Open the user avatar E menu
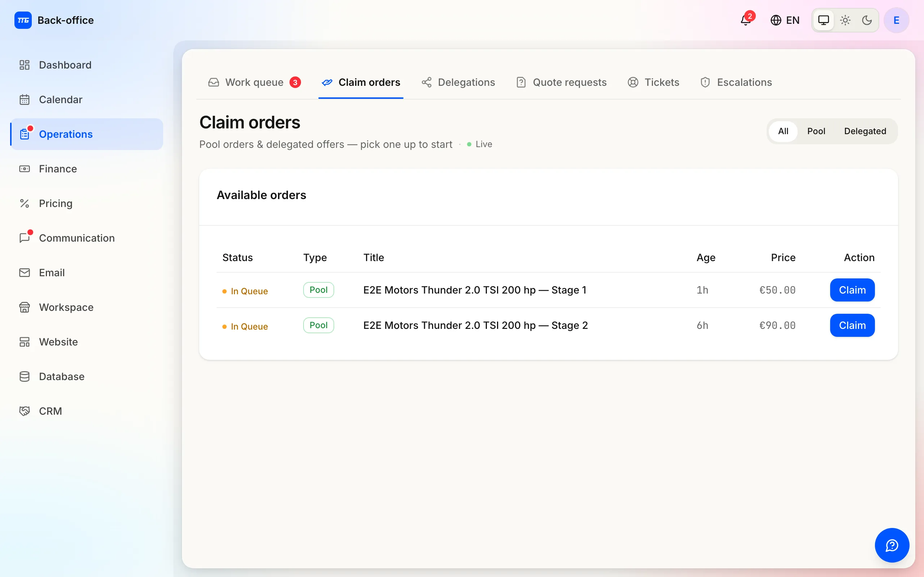Image resolution: width=924 pixels, height=577 pixels. click(896, 20)
